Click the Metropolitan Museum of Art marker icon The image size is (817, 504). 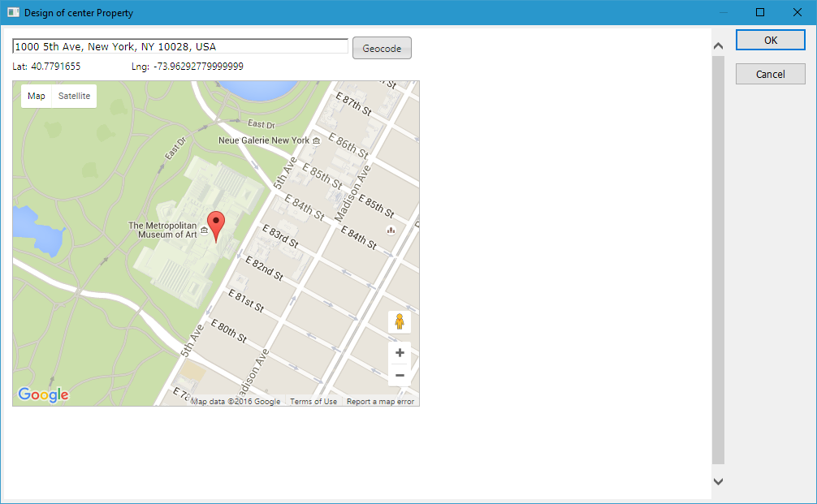pos(205,230)
